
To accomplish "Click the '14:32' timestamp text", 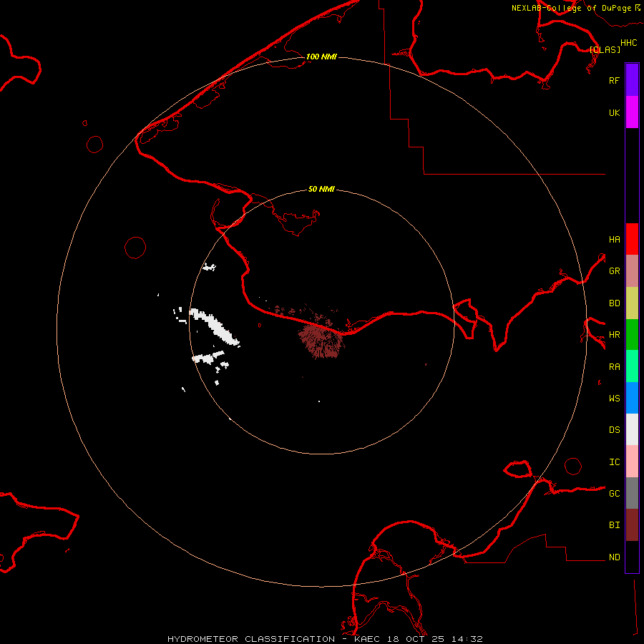I will click(x=467, y=639).
